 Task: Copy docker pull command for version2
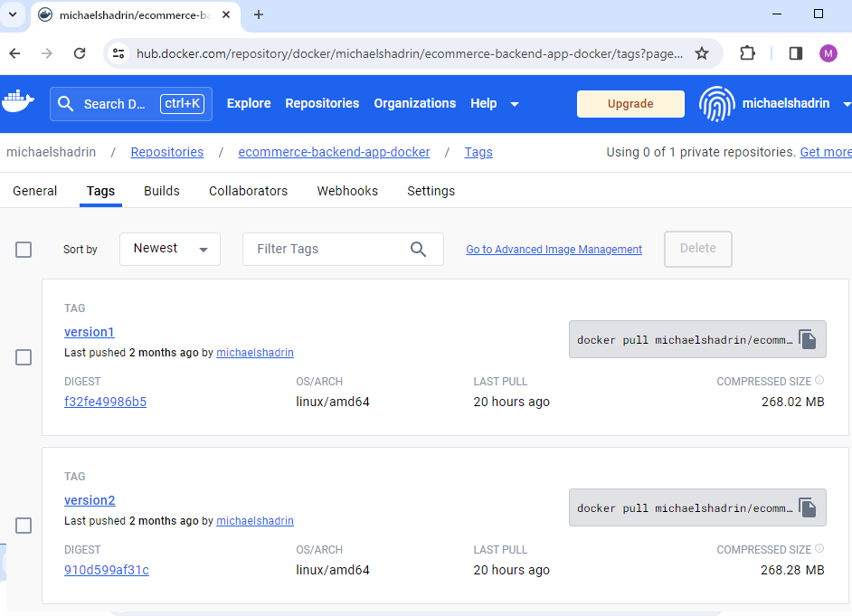(808, 507)
